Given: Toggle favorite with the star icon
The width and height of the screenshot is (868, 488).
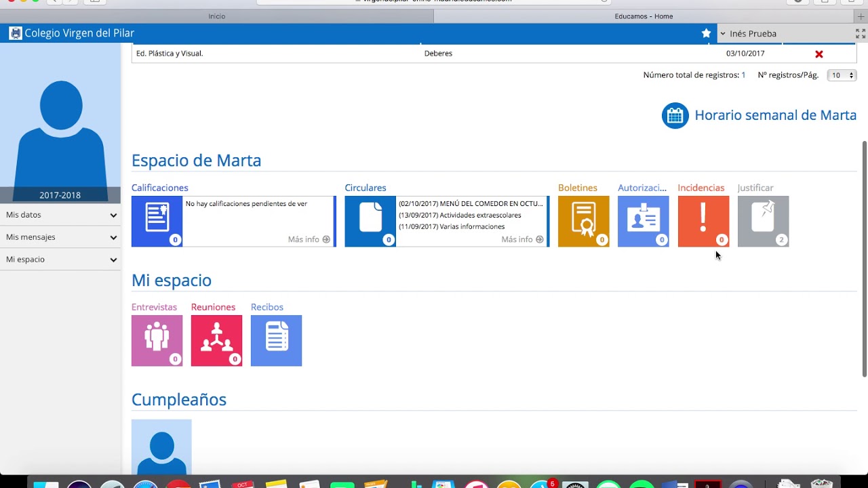Looking at the screenshot, I should point(706,33).
